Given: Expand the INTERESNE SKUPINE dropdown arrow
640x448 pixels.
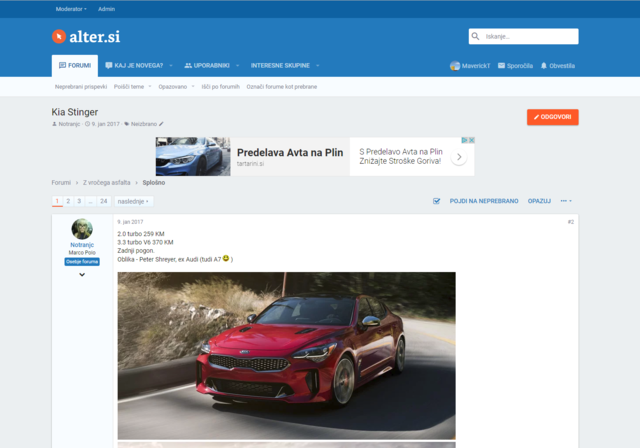Looking at the screenshot, I should pyautogui.click(x=318, y=66).
